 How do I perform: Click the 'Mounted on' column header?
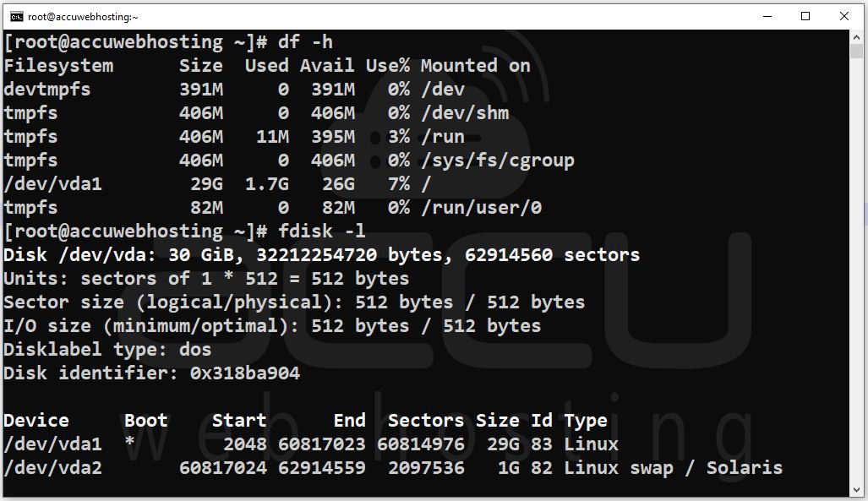tap(475, 66)
